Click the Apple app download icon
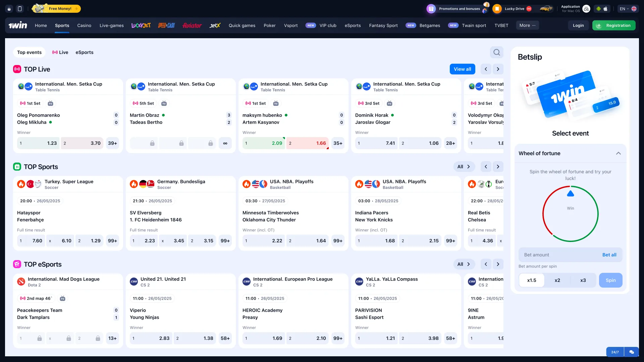 tap(605, 9)
